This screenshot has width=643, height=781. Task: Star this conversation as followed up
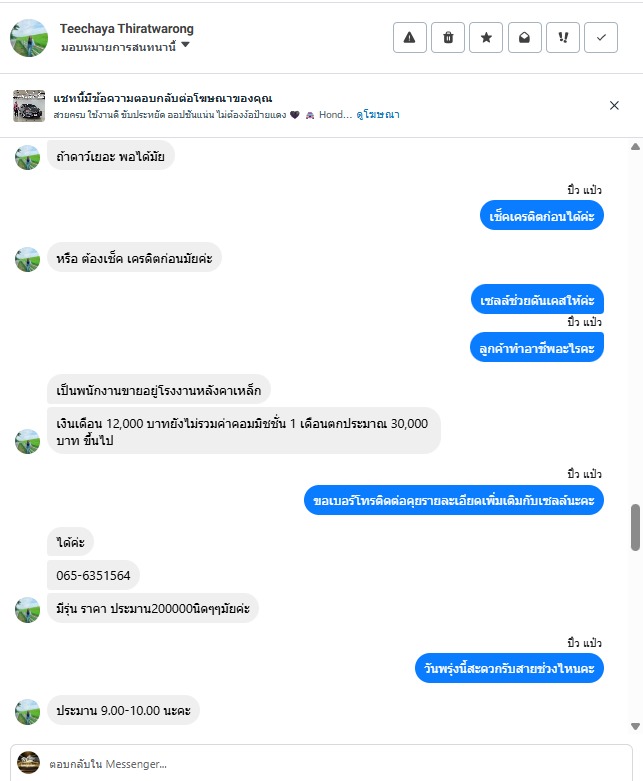coord(486,37)
